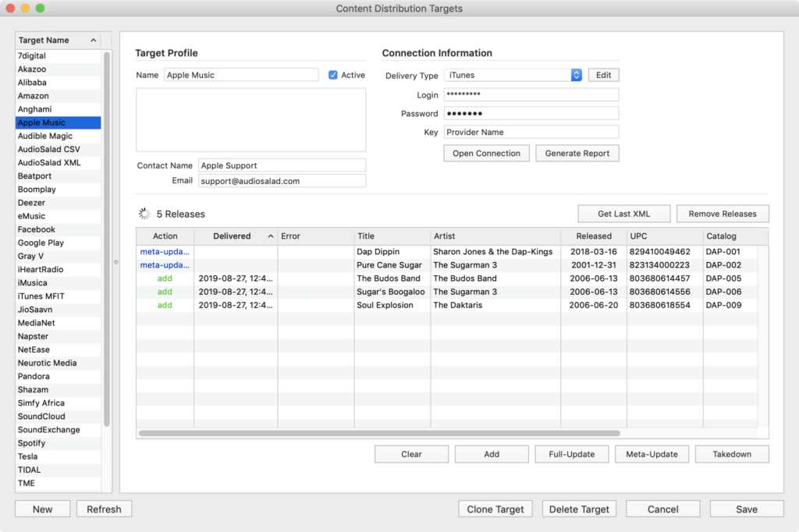Select 7digital in the target list
The width and height of the screenshot is (799, 532).
pos(58,56)
